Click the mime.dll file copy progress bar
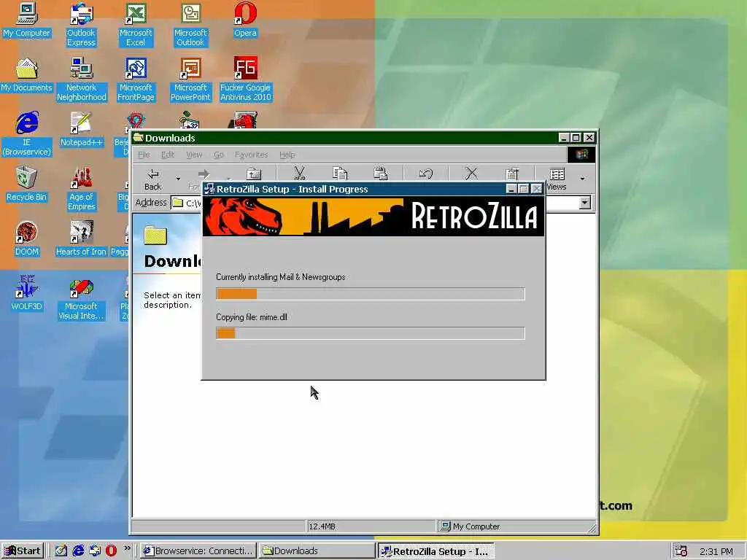 pyautogui.click(x=370, y=333)
